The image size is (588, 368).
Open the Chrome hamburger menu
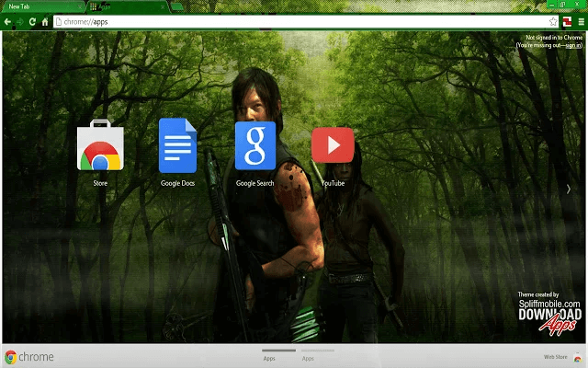click(581, 22)
